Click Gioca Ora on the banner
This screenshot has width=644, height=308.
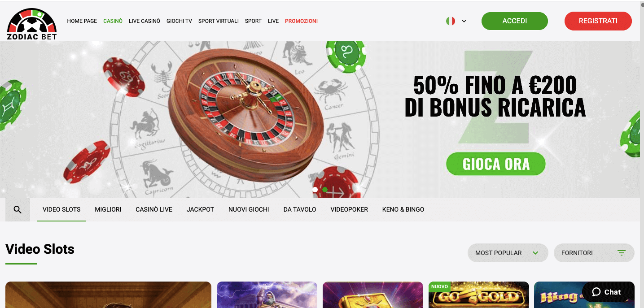pyautogui.click(x=496, y=164)
